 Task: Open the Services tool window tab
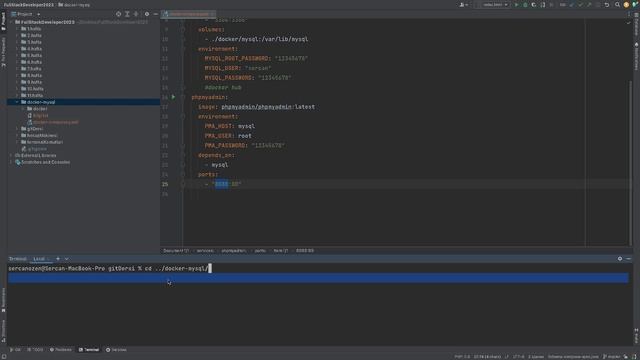click(x=116, y=350)
